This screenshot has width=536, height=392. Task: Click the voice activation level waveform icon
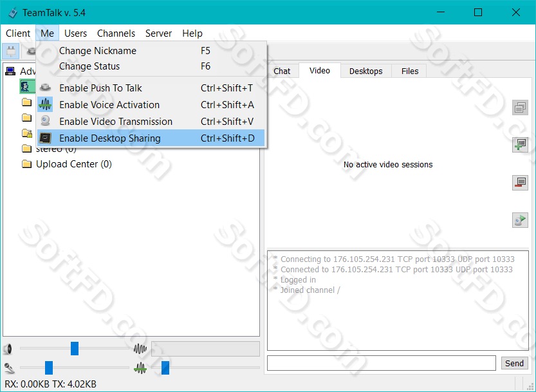(x=140, y=368)
